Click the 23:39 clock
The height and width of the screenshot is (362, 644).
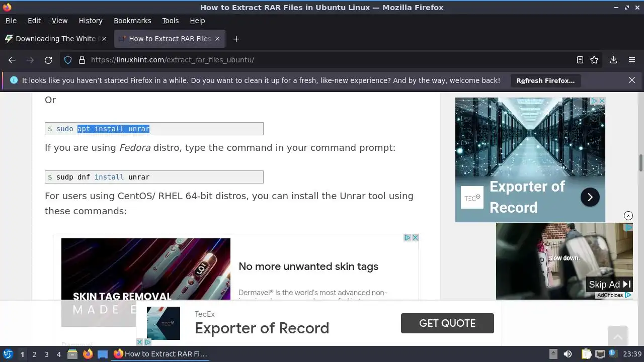pos(632,354)
